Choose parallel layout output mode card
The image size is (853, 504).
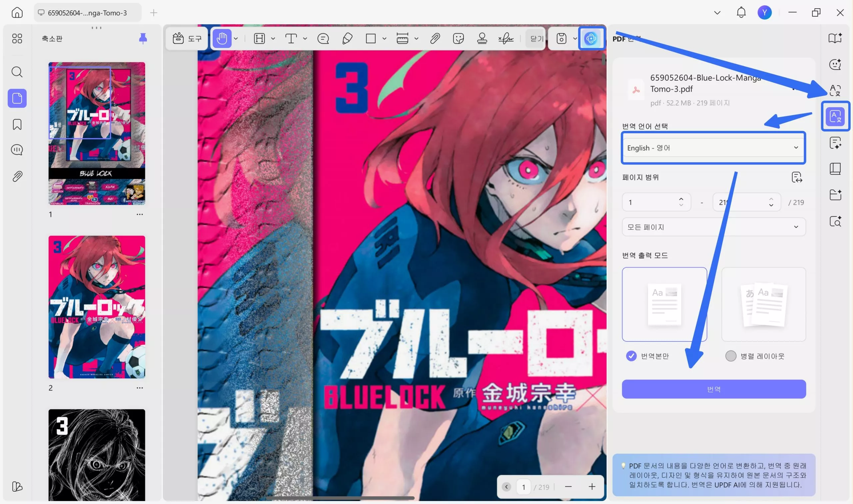[763, 304]
